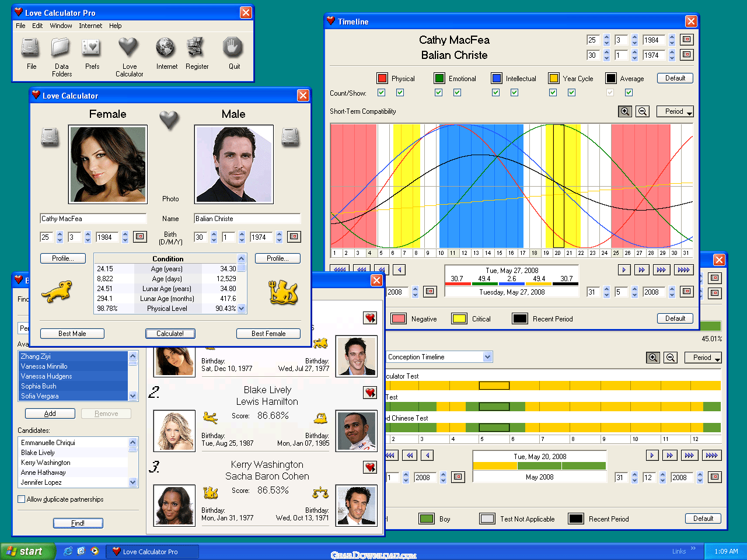Open the Internet menu

pos(90,26)
